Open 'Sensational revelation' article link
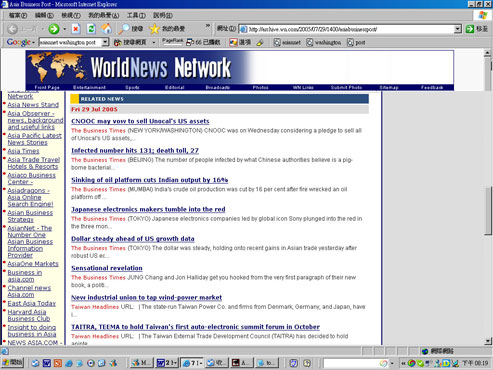The image size is (493, 370). pyautogui.click(x=107, y=268)
